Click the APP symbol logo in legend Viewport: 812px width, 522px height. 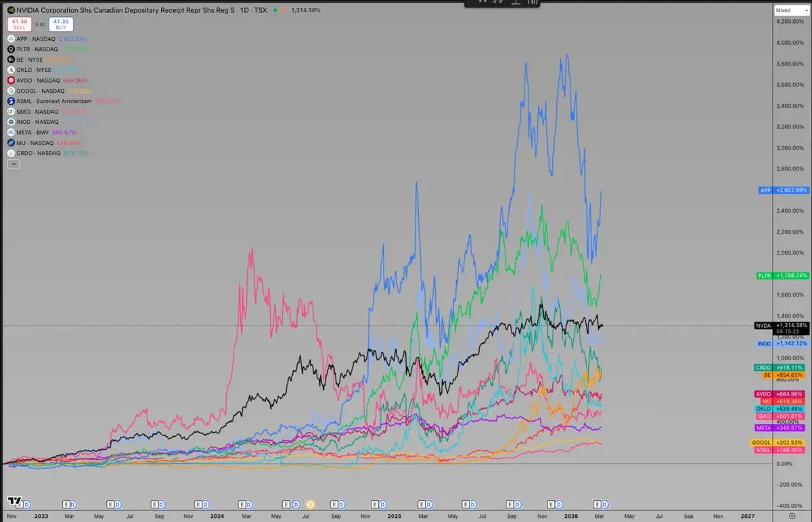11,39
